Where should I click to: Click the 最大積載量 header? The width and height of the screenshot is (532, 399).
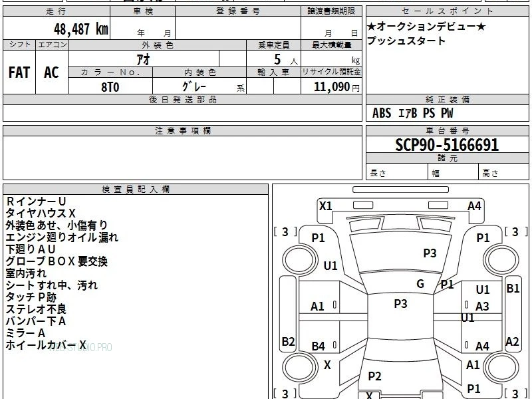pyautogui.click(x=331, y=45)
